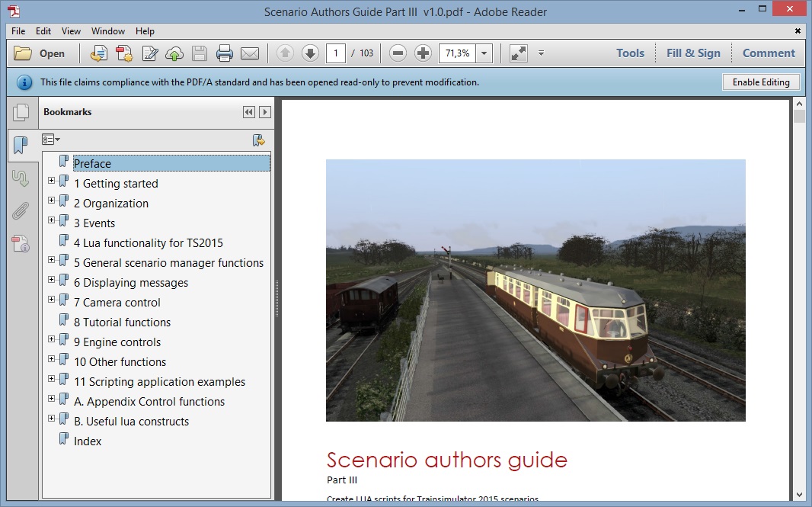The width and height of the screenshot is (812, 507).
Task: Zoom in with the plus button
Action: click(423, 53)
